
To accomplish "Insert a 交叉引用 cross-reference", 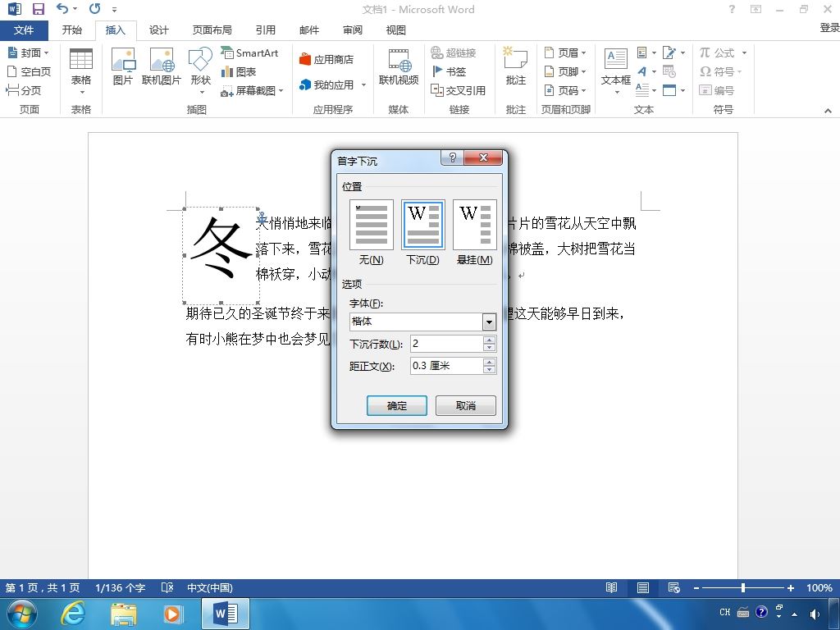I will coord(458,90).
